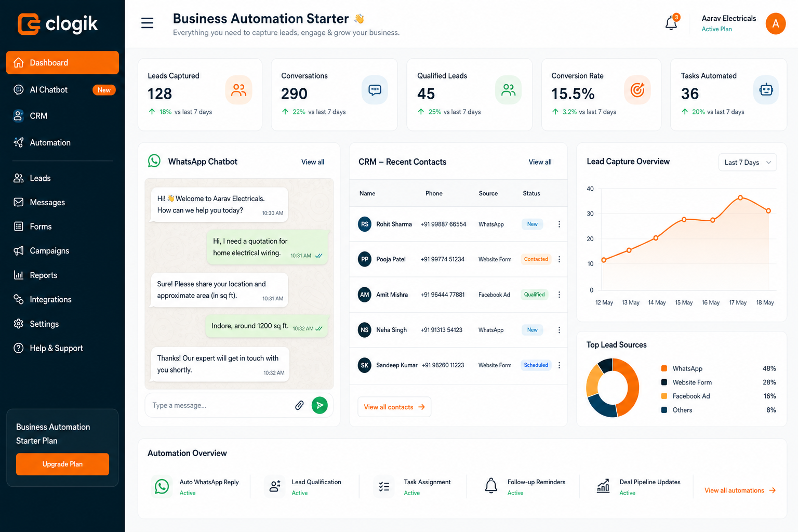Attach a file with the paperclip icon
This screenshot has height=532, width=798.
click(x=299, y=405)
